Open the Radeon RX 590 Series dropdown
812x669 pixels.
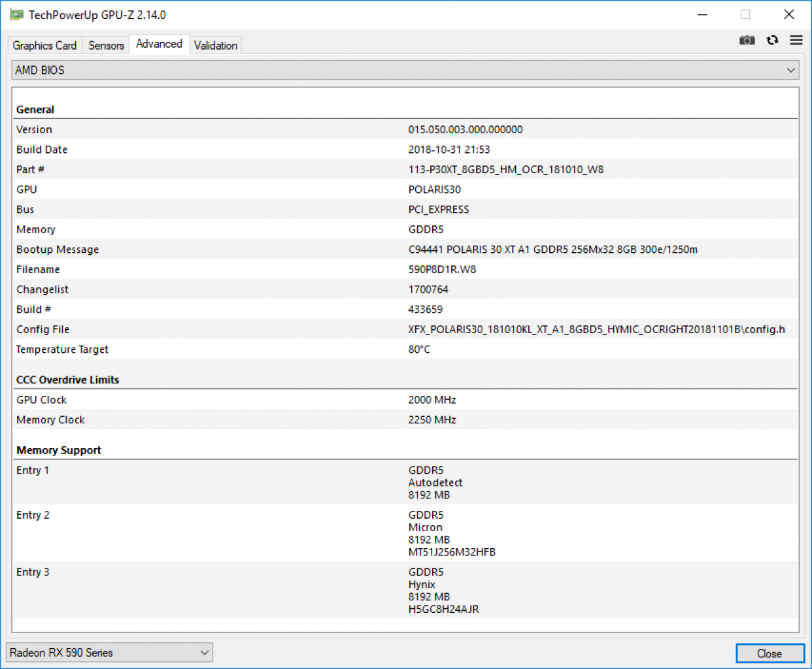(109, 652)
